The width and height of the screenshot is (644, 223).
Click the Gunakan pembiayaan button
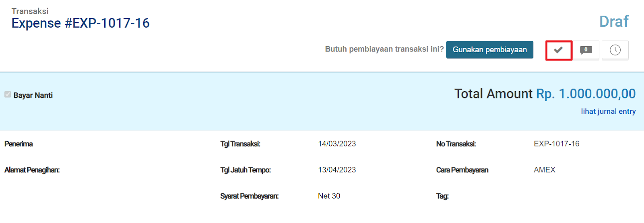490,50
